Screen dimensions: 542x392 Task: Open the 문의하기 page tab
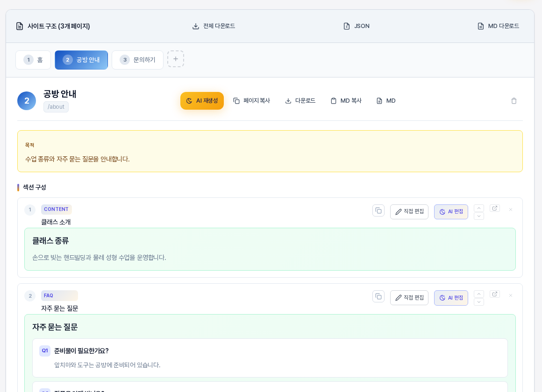click(x=137, y=60)
